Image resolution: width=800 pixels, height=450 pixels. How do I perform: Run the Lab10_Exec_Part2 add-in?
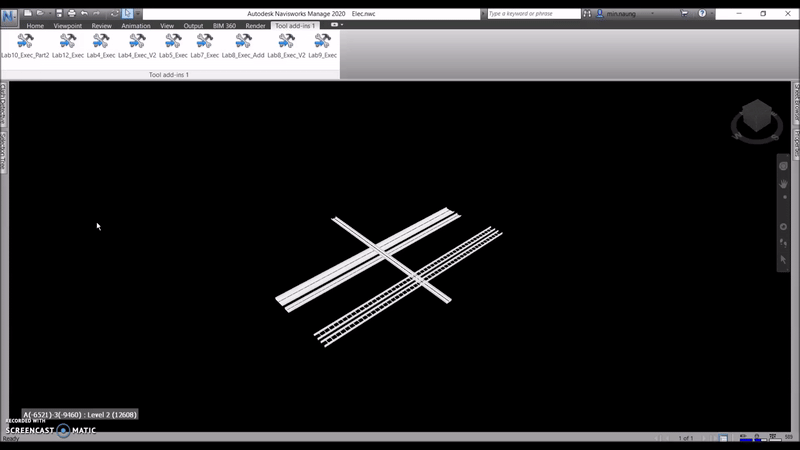tap(25, 44)
